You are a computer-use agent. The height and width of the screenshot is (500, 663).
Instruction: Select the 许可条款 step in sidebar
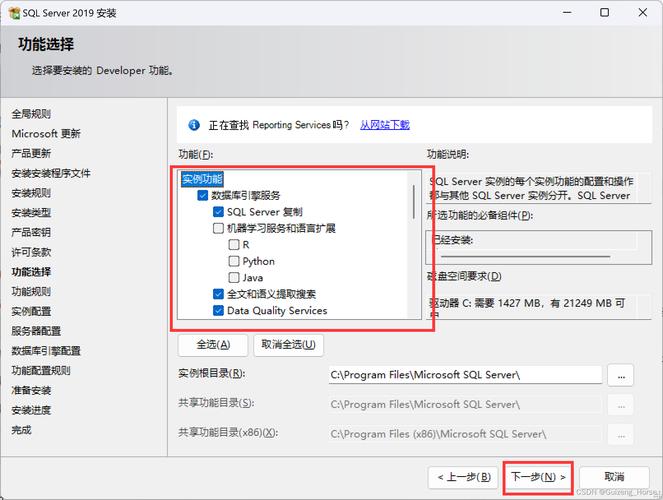tap(31, 252)
